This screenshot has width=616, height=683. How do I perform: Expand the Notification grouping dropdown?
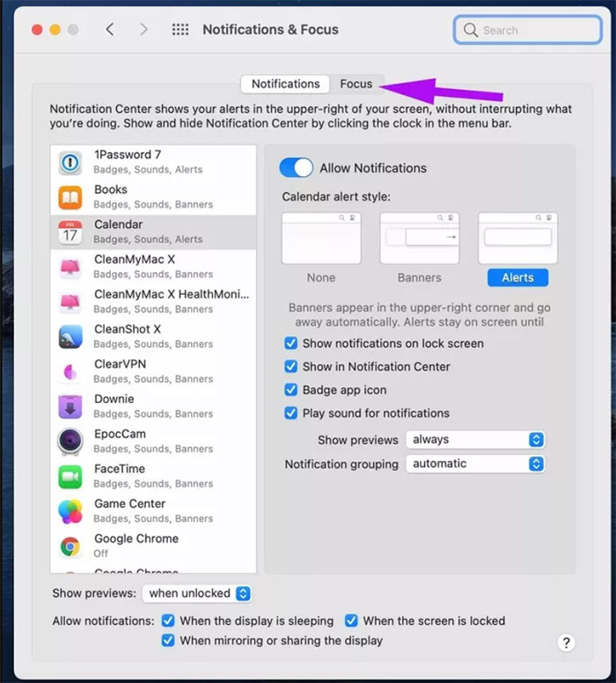(x=474, y=464)
